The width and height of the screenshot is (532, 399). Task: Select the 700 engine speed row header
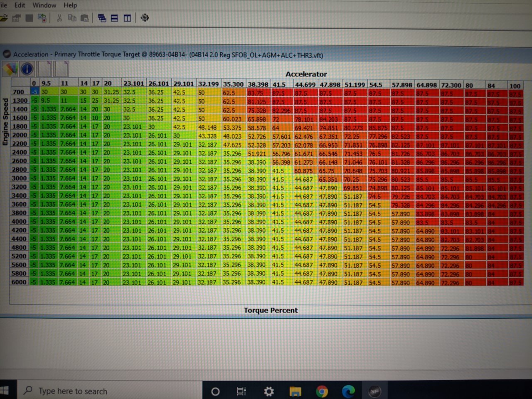pos(20,92)
